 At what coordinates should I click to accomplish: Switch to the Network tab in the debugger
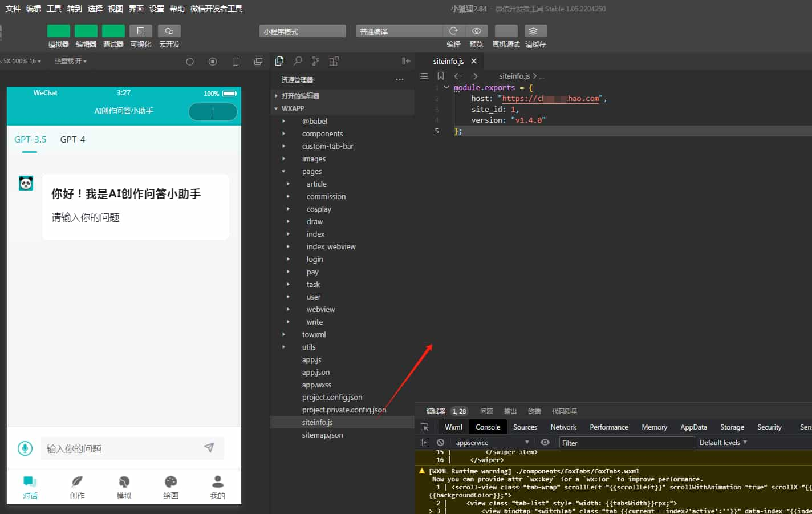(x=563, y=427)
